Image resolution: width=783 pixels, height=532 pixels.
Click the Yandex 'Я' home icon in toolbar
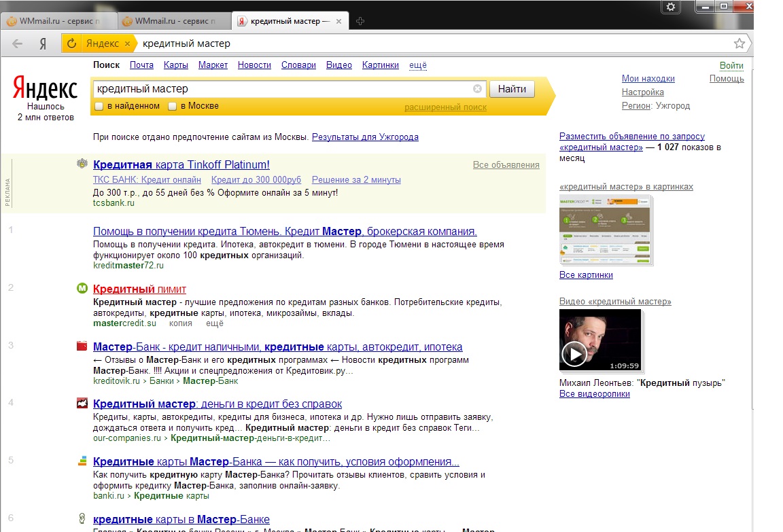pos(43,43)
